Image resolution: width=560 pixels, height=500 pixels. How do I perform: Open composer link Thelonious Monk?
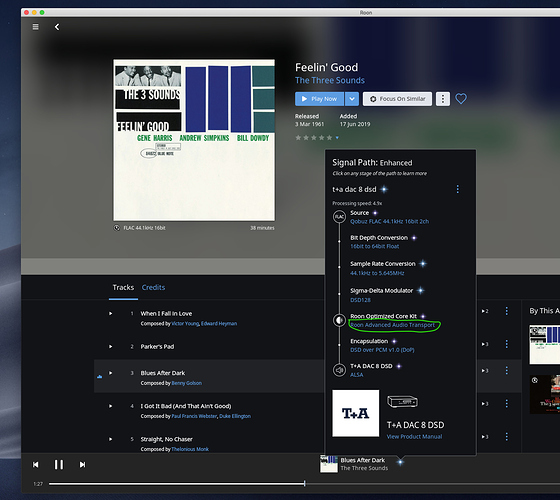(190, 449)
